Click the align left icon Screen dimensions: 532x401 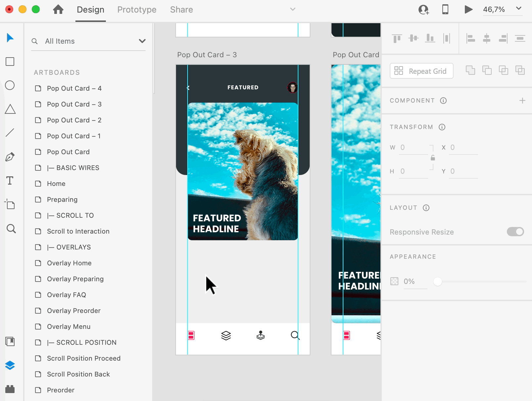(470, 38)
